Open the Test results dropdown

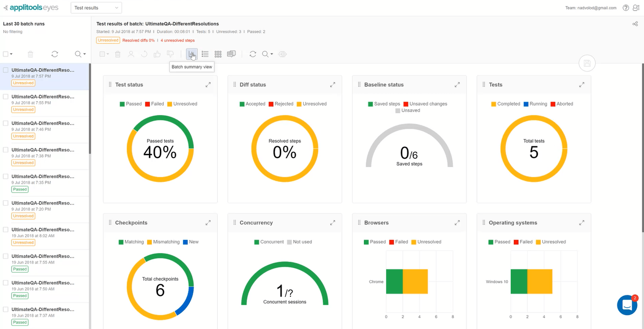click(x=96, y=8)
